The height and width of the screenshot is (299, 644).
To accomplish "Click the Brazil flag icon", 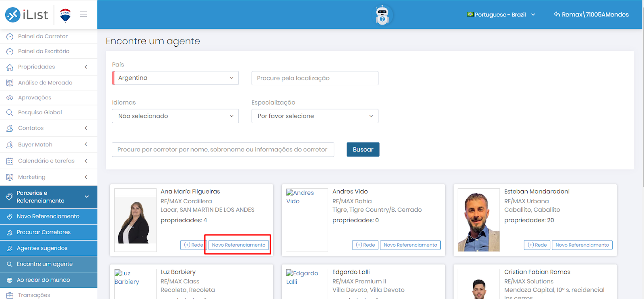I will point(470,14).
